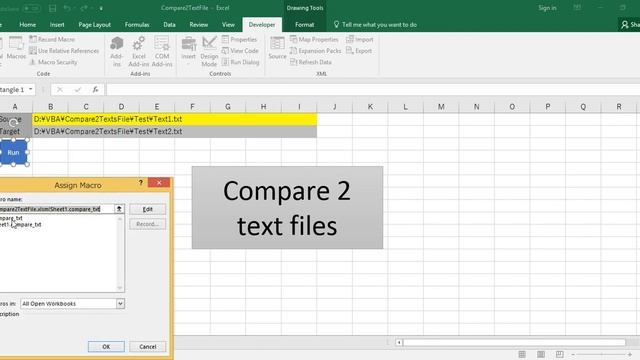Click the Assign Macro help question mark
This screenshot has width=640, height=360.
(x=141, y=183)
